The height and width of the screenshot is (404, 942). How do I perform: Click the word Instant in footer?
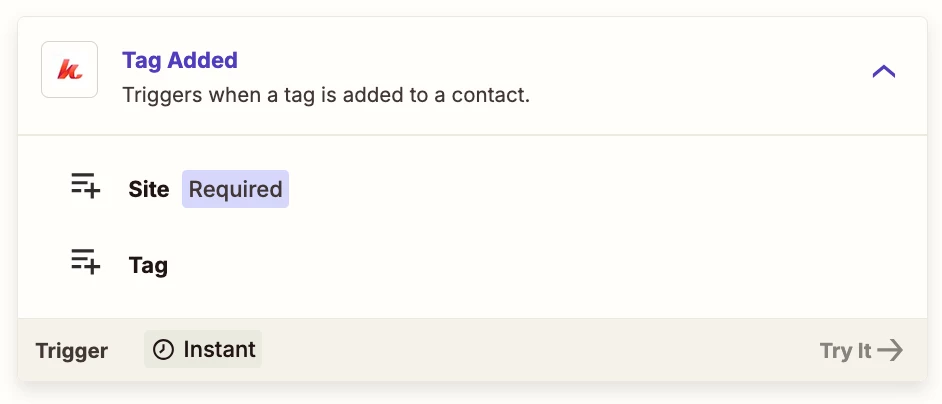click(219, 349)
